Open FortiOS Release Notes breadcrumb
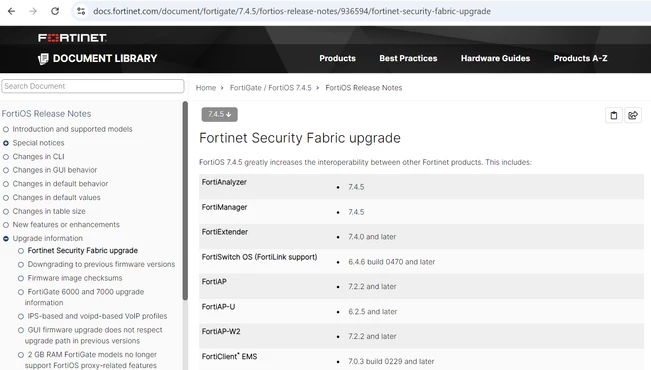The height and width of the screenshot is (370, 651). pos(364,88)
